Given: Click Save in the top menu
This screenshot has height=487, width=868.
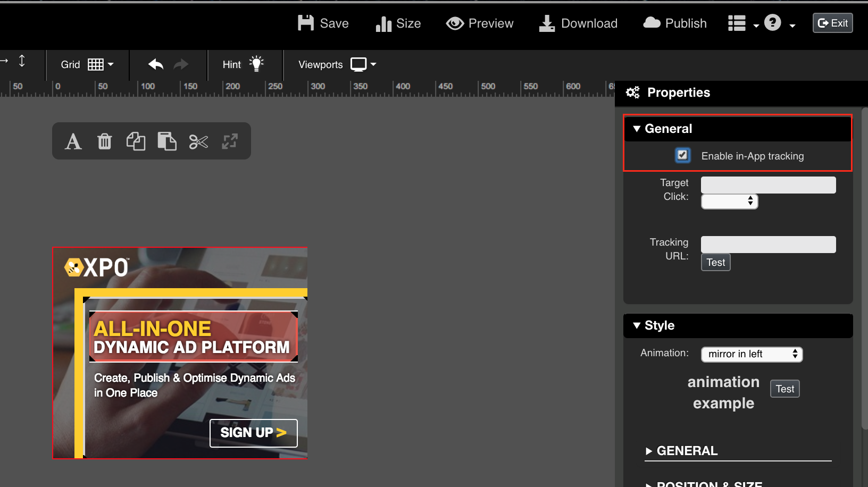Looking at the screenshot, I should (x=323, y=23).
